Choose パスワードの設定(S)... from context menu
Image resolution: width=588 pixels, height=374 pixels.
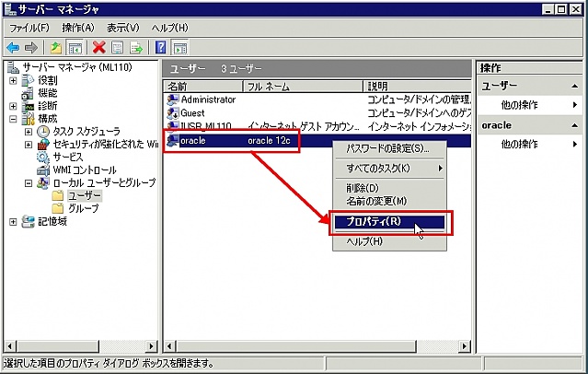389,148
